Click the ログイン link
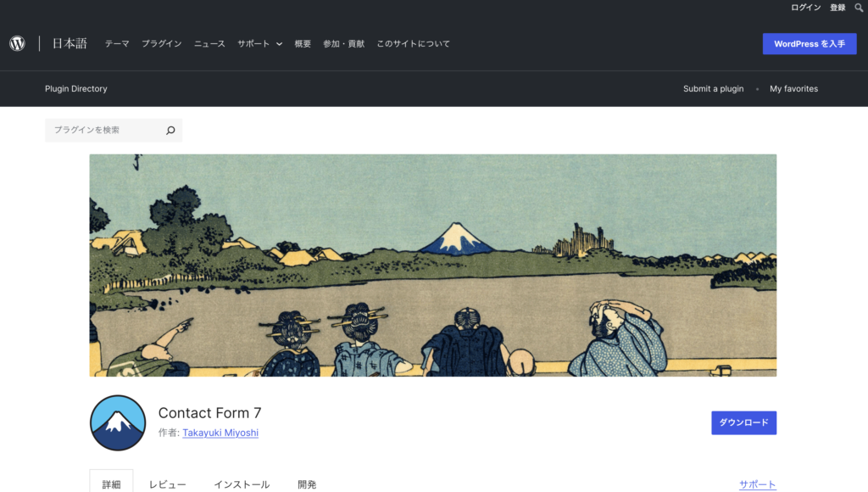This screenshot has width=868, height=492. click(x=806, y=8)
